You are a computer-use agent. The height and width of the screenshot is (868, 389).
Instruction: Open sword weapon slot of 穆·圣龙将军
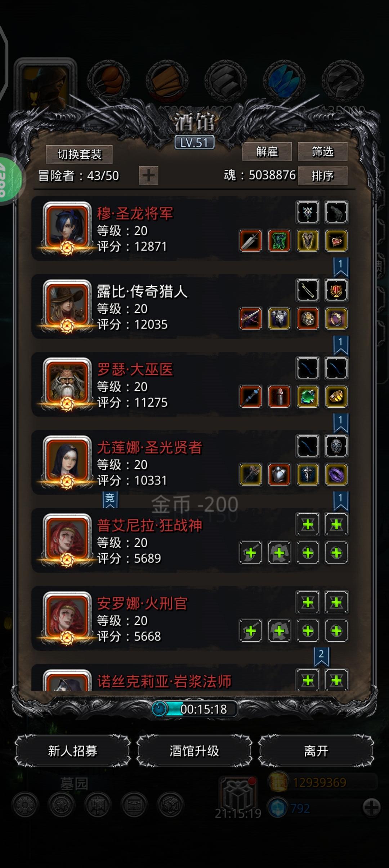251,241
